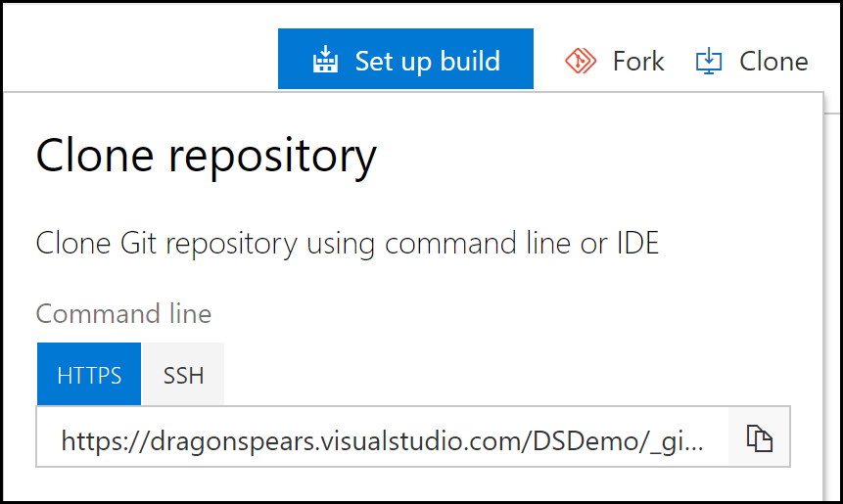
Task: Click the word Fork in the toolbar
Action: pyautogui.click(x=638, y=61)
